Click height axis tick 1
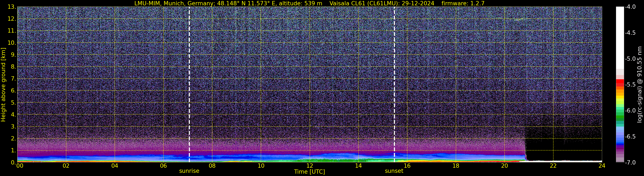Viewport: 644px width, 176px height. (13, 151)
